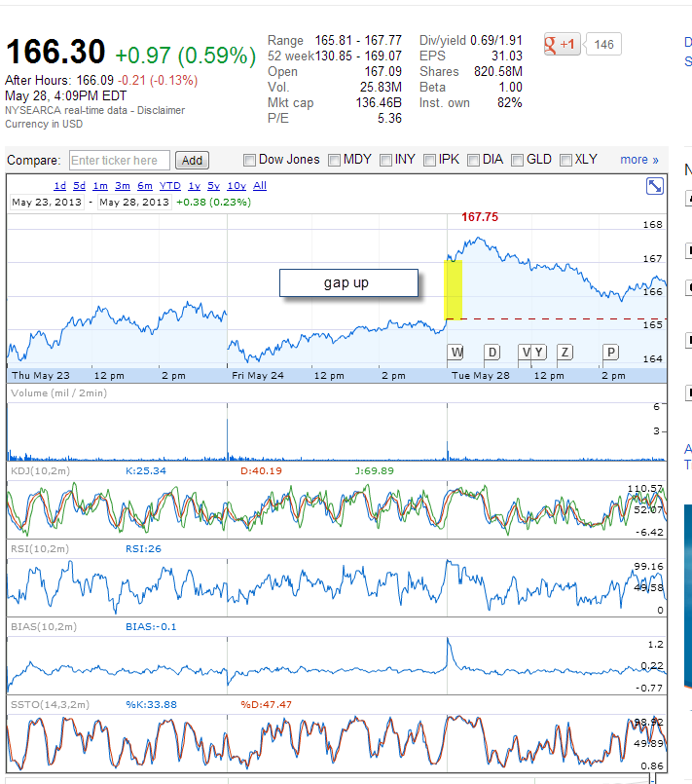
Task: Click the 167.75 high price label
Action: pos(480,217)
